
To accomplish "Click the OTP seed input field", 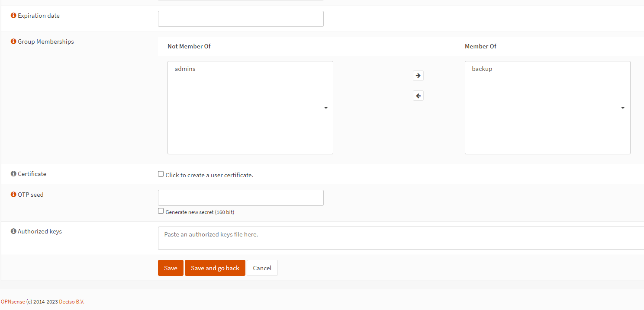I will pos(240,198).
